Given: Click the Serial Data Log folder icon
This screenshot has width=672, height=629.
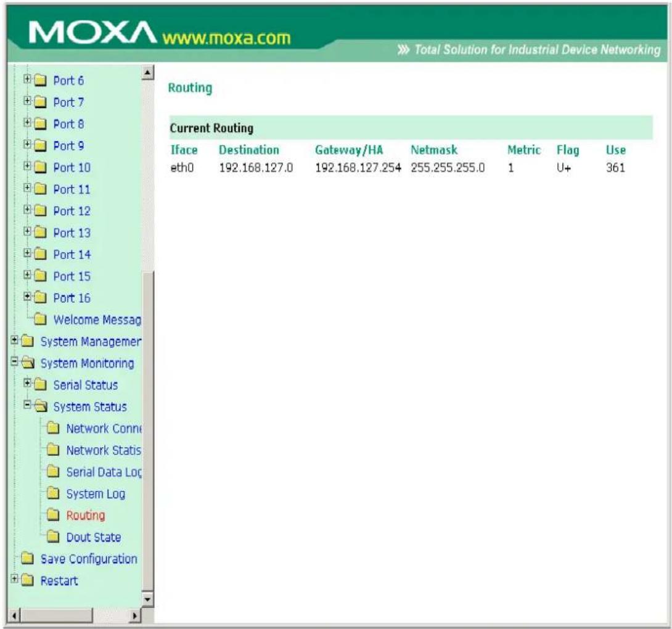Looking at the screenshot, I should click(53, 472).
